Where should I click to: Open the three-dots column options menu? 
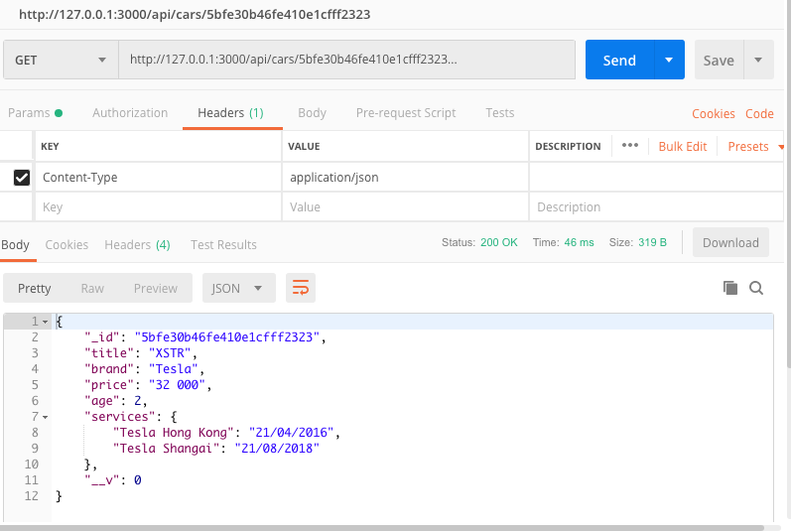[x=629, y=146]
